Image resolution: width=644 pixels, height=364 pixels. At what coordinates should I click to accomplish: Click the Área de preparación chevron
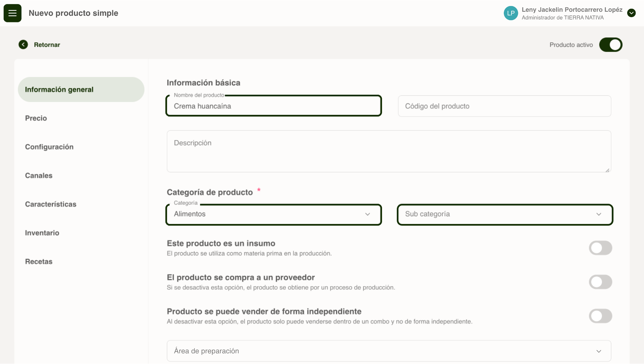pyautogui.click(x=598, y=351)
